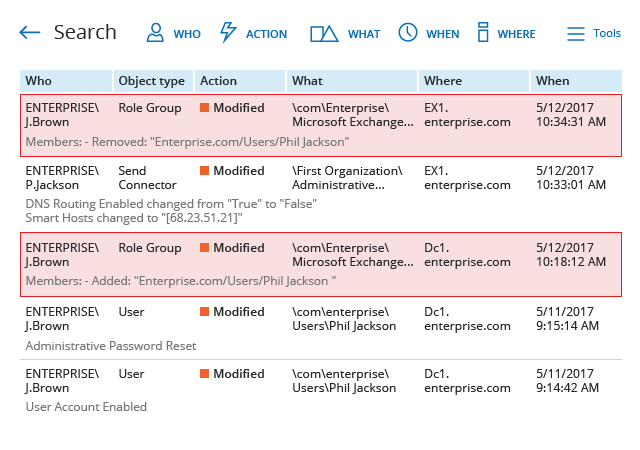The image size is (640, 450).
Task: Click Microsoft Exchange path in 10:18:12 row
Action: coord(353,255)
